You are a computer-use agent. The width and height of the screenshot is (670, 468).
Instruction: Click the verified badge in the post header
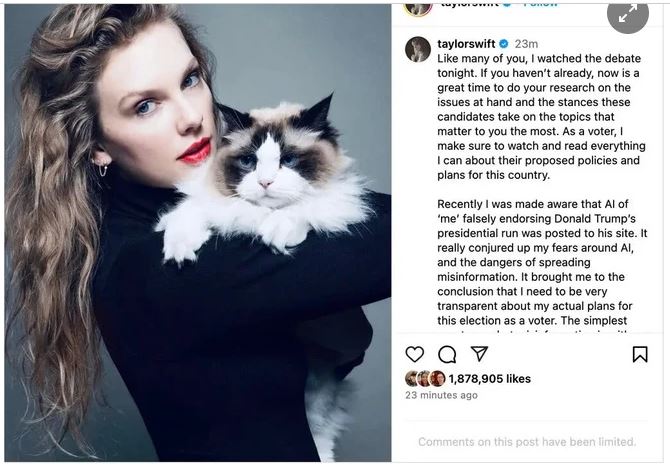507,4
